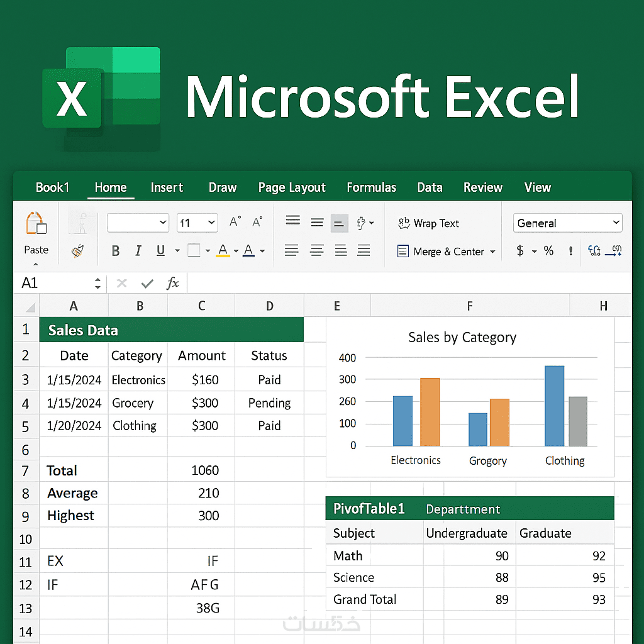Toggle underline formatting

pyautogui.click(x=160, y=250)
